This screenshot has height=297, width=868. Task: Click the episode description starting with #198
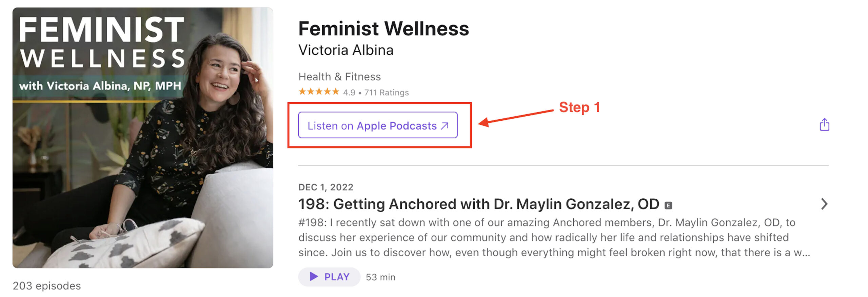[553, 237]
